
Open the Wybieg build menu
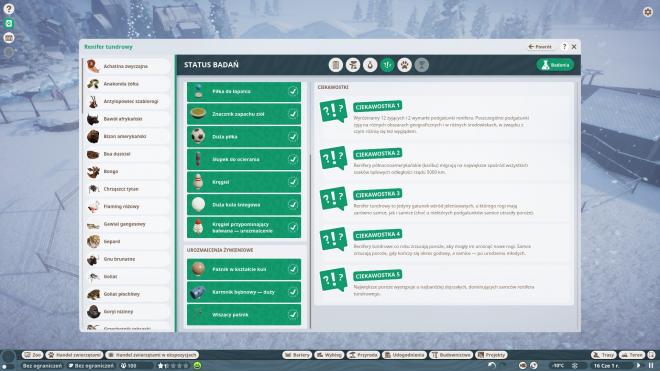[329, 355]
